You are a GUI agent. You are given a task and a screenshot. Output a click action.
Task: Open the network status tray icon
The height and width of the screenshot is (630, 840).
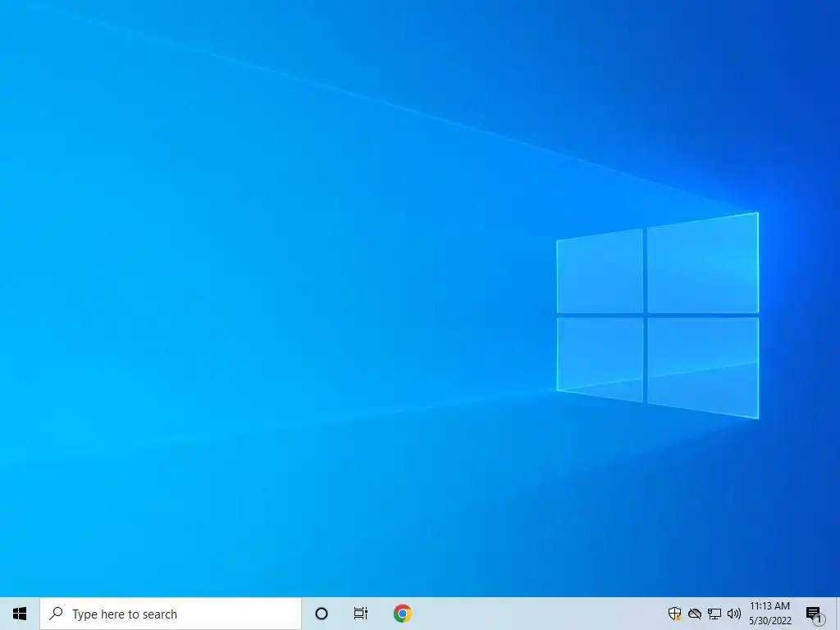point(714,614)
